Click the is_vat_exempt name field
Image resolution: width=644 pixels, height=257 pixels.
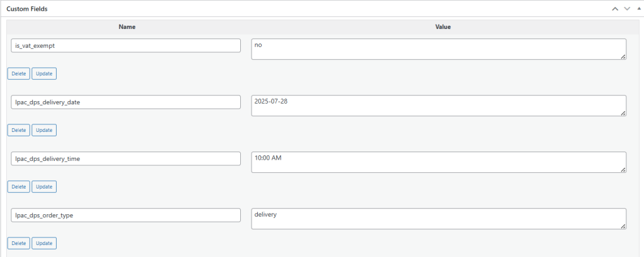pos(126,45)
